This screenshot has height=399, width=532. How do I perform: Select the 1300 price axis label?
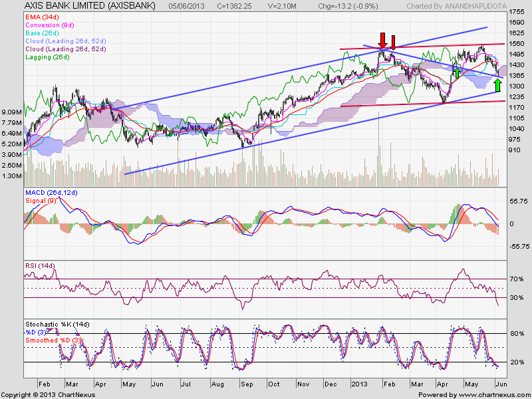517,86
